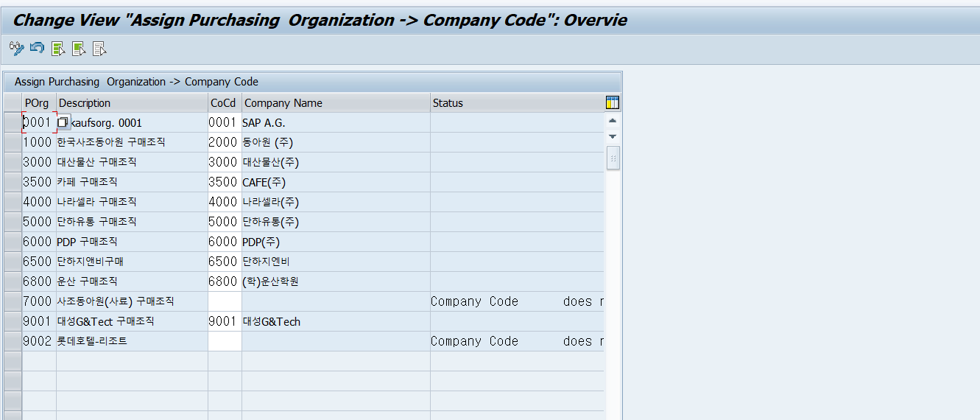This screenshot has height=420, width=980.
Task: Click description '나라셀라 구매조직'
Action: (x=96, y=202)
